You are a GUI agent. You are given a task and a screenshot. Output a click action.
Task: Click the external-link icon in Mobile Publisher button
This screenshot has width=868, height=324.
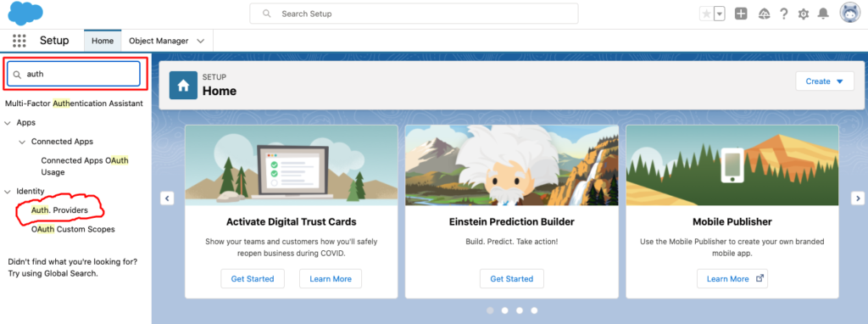tap(759, 278)
